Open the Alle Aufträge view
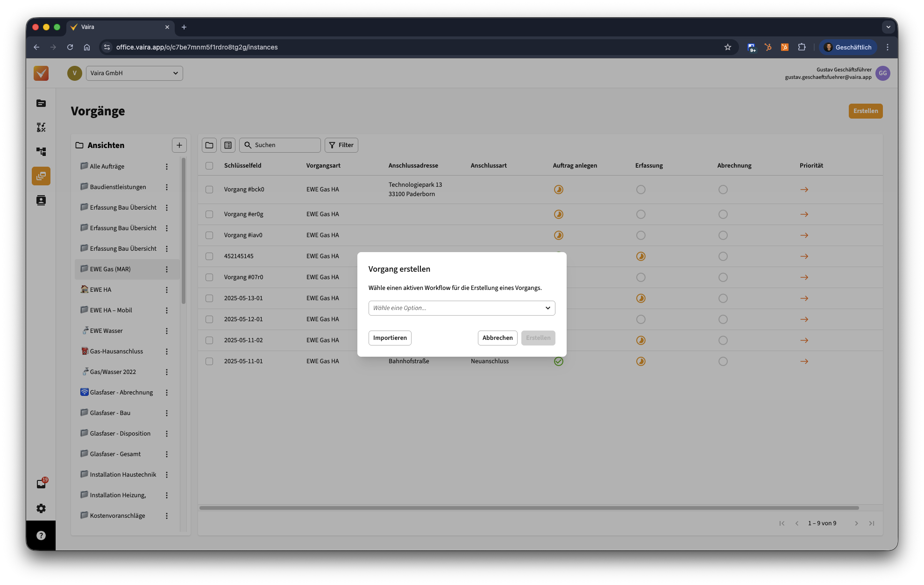924x585 pixels. coord(107,167)
